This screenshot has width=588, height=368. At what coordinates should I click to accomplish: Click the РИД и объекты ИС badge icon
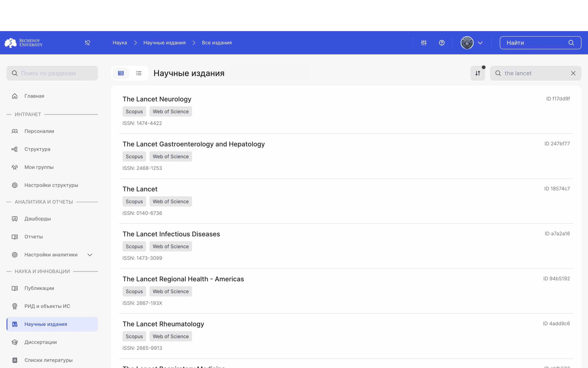tap(14, 306)
